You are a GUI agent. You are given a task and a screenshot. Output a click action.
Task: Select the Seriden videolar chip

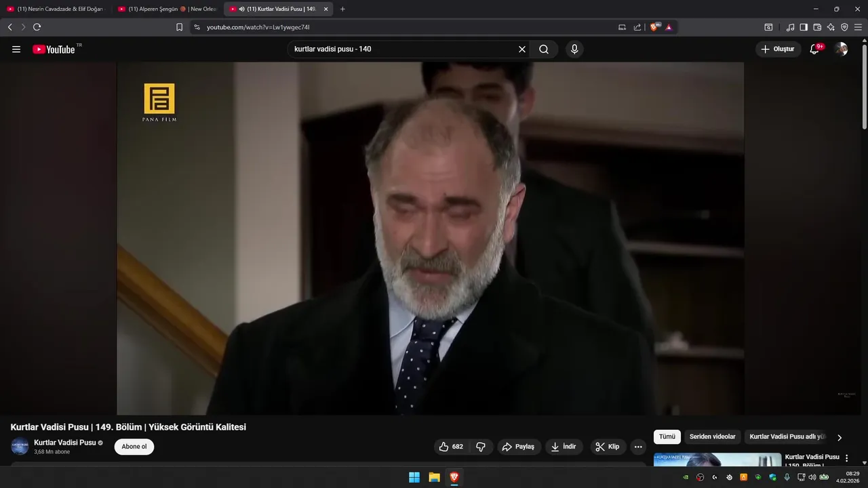[x=712, y=437]
